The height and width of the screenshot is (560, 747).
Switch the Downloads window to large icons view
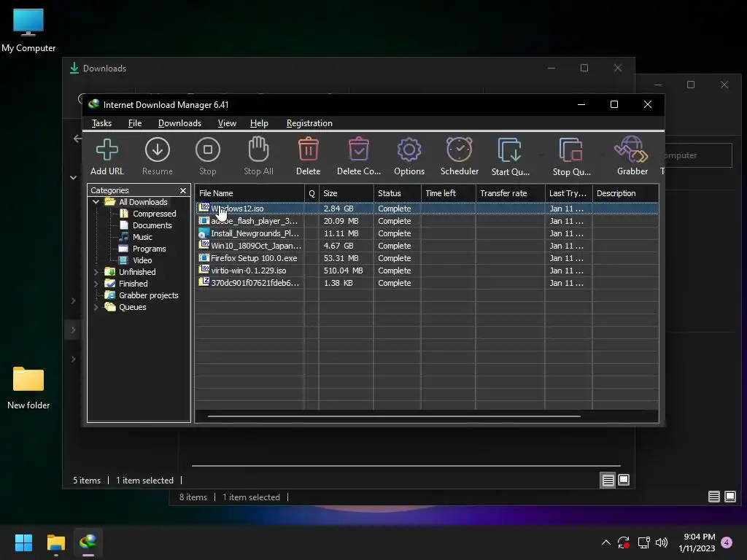(x=624, y=480)
